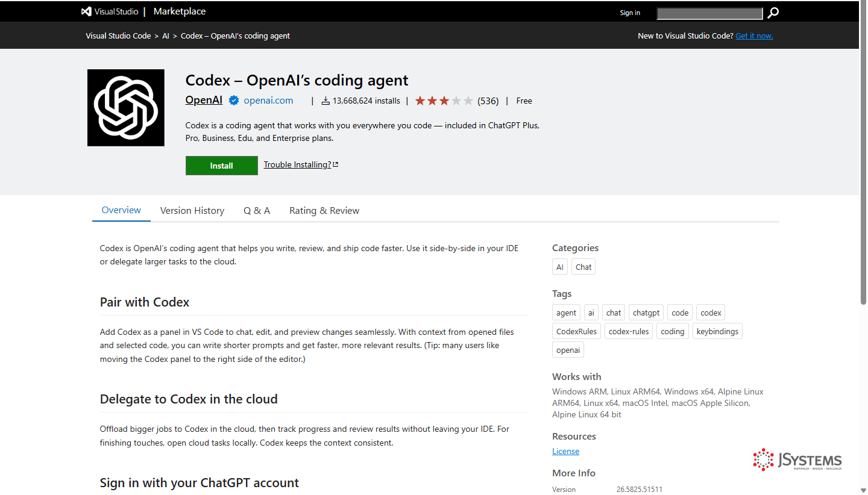Click the code tag
Viewport: 868px width, 495px height.
pyautogui.click(x=680, y=313)
